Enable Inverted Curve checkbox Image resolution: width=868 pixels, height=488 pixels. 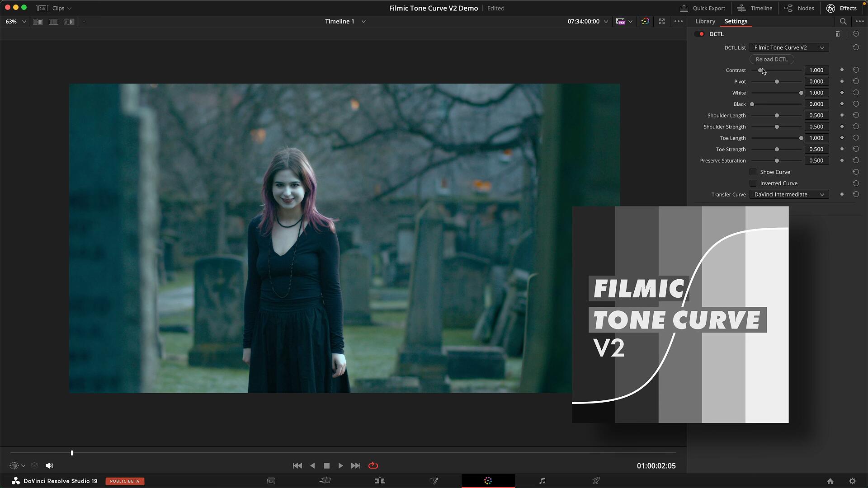[753, 183]
